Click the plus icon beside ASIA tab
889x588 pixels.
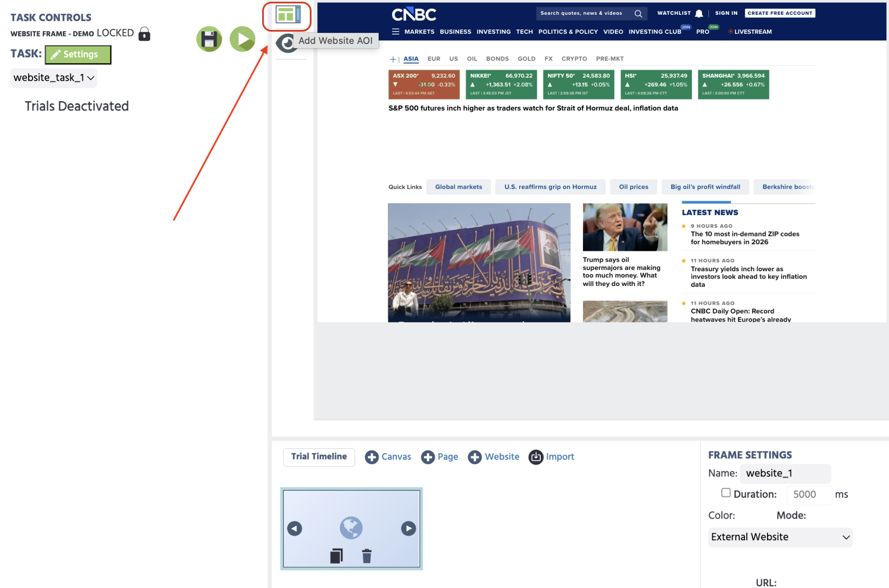click(x=392, y=59)
